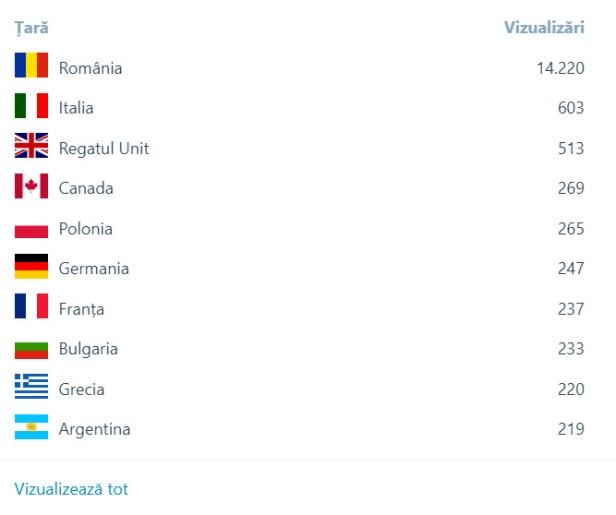Screen dimensions: 616x515
Task: Click the Vizualizări column header
Action: [544, 28]
